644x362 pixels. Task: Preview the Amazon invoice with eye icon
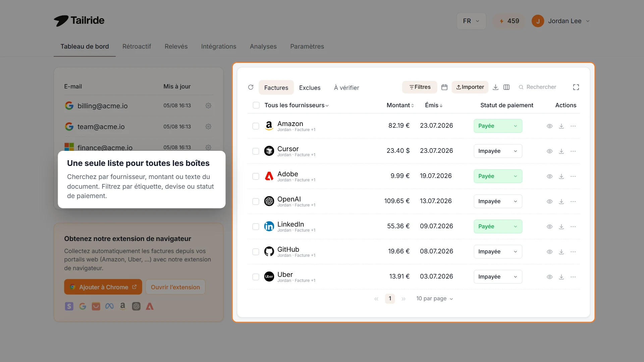point(549,126)
